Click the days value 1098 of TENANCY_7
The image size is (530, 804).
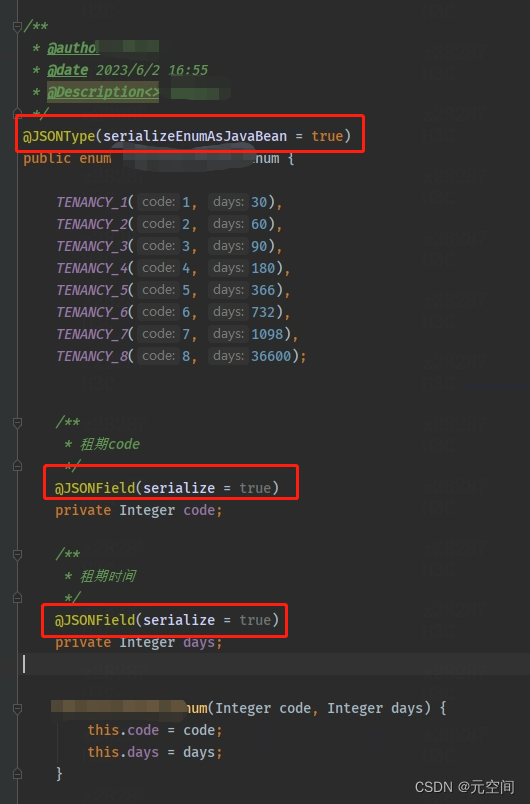[267, 334]
